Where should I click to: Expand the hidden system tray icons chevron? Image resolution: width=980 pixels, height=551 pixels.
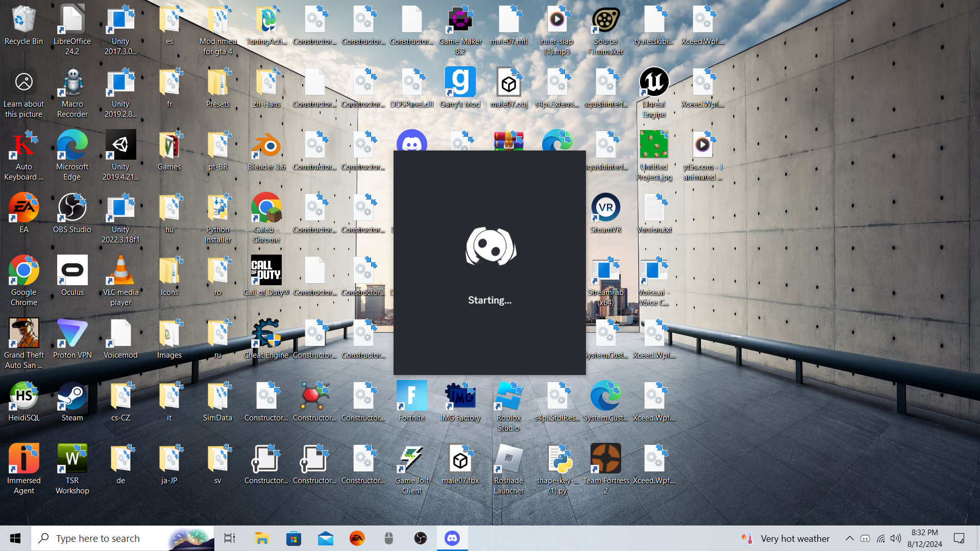click(x=849, y=538)
